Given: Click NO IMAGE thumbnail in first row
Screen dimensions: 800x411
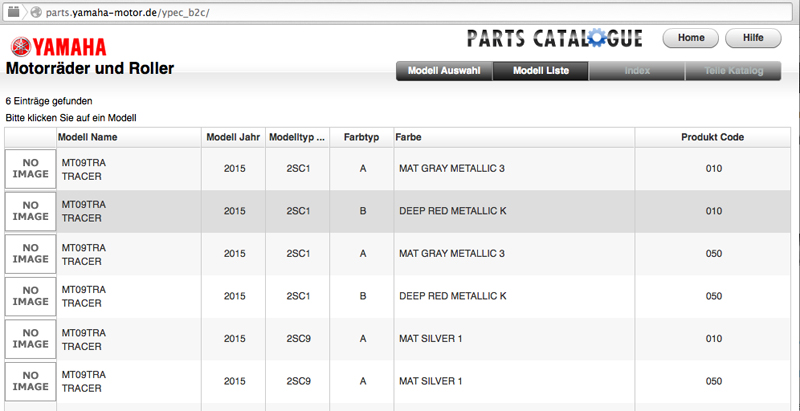Looking at the screenshot, I should tap(30, 169).
